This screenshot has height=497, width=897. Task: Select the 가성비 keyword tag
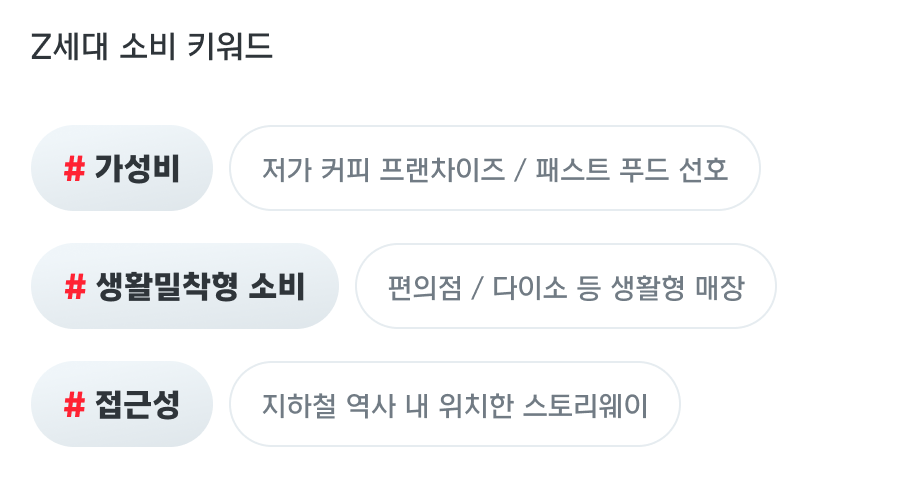click(122, 168)
